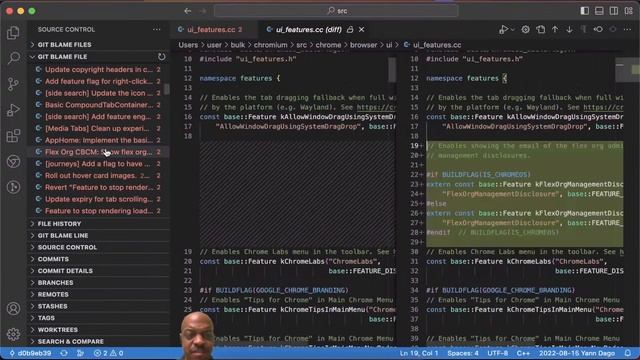The width and height of the screenshot is (640, 360).
Task: Expand the Search & Compare section
Action: click(99, 341)
